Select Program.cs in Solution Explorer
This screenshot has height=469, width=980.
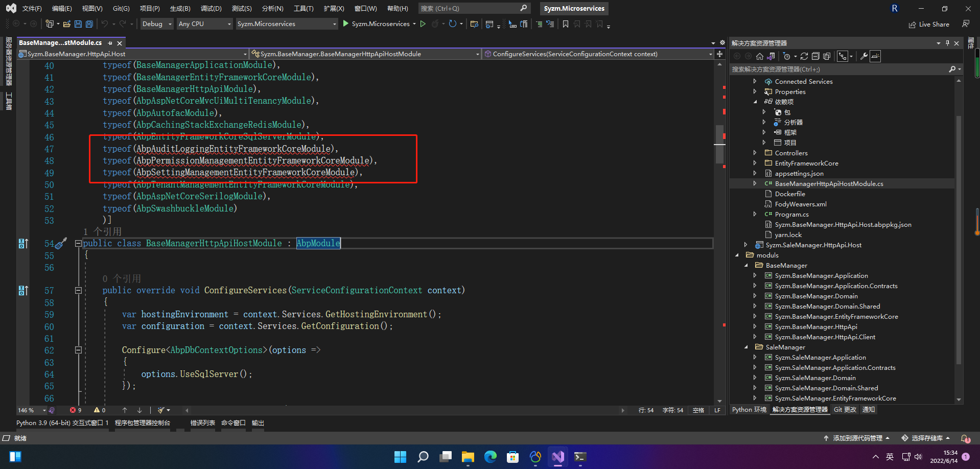(x=791, y=214)
